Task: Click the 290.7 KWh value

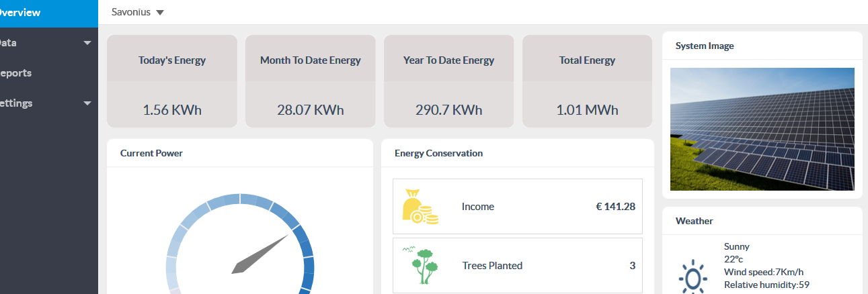Action: pos(449,109)
